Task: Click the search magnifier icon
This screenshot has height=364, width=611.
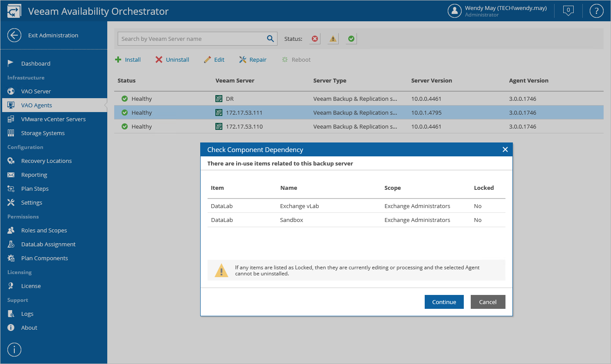Action: click(270, 39)
